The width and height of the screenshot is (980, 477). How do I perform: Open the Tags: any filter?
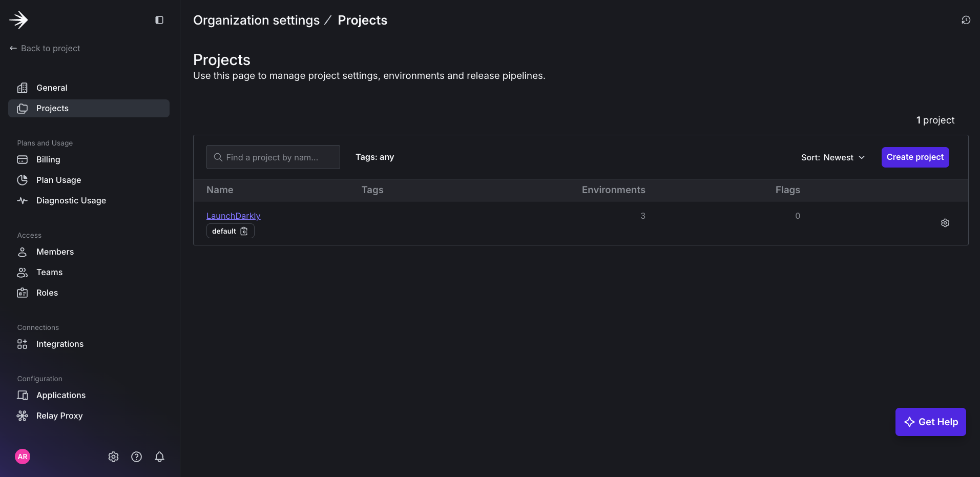click(x=374, y=157)
